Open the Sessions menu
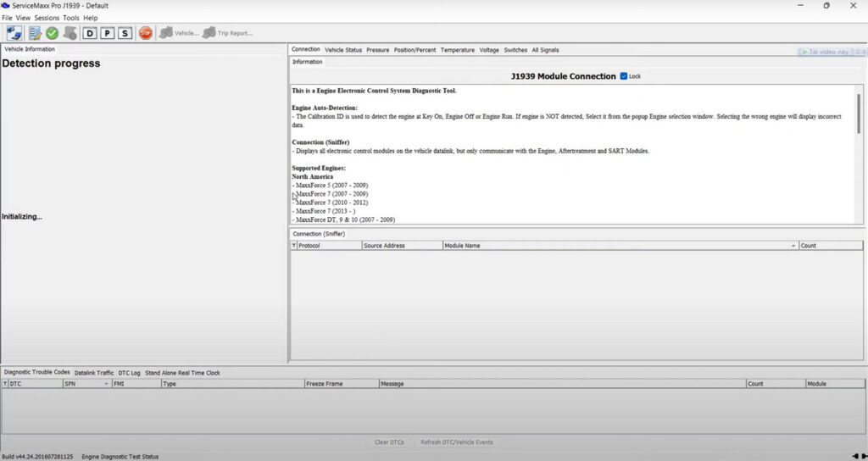Image resolution: width=868 pixels, height=461 pixels. 47,18
